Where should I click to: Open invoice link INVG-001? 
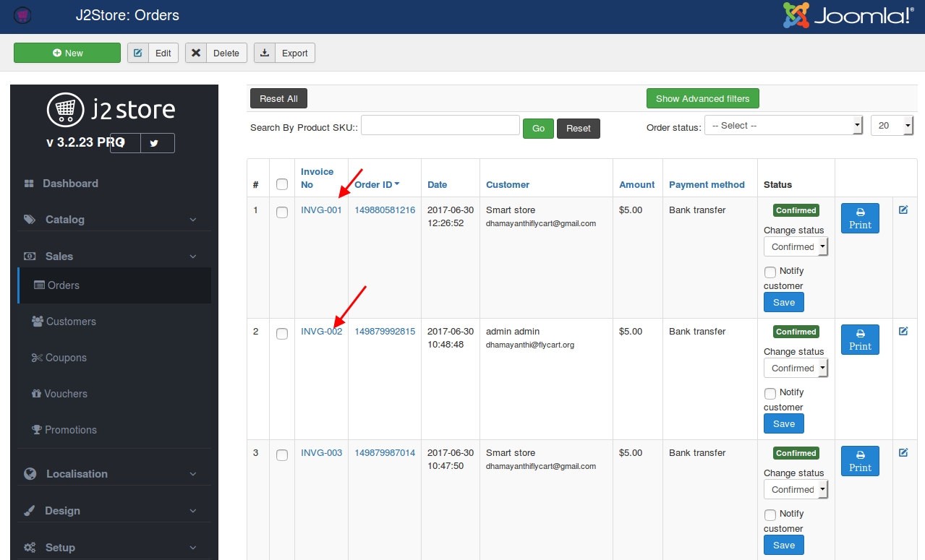[x=321, y=210]
